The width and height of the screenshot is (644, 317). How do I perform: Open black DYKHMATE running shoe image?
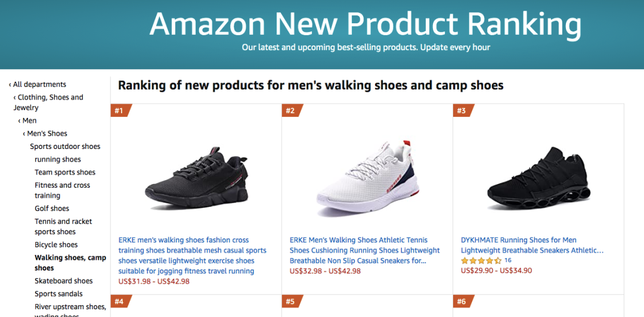(539, 178)
